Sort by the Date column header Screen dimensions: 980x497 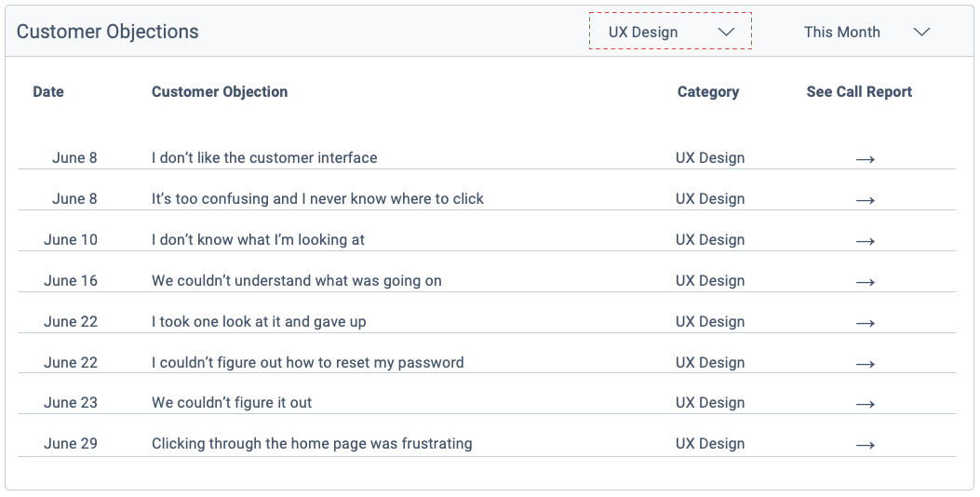[x=48, y=91]
